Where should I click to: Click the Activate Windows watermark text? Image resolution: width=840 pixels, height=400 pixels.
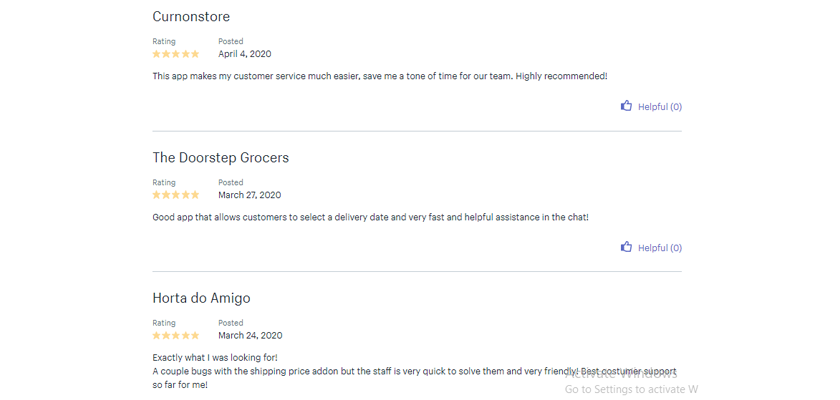tap(621, 374)
